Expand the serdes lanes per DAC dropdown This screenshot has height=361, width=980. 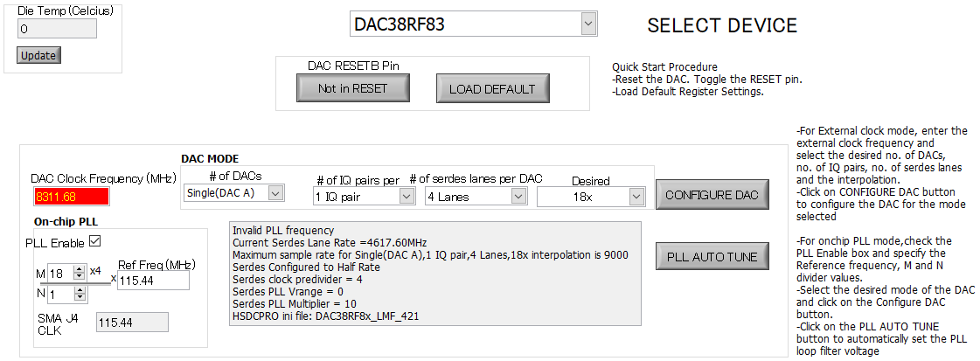475,197
